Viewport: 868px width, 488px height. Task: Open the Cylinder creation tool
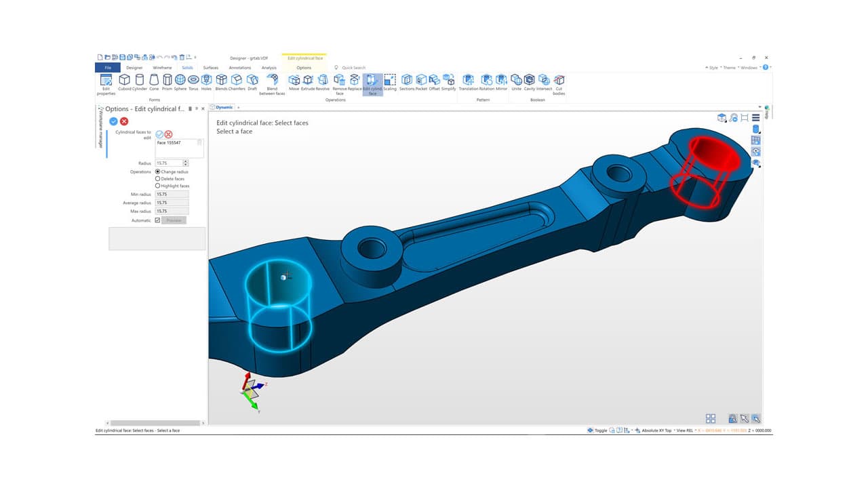[x=139, y=79]
